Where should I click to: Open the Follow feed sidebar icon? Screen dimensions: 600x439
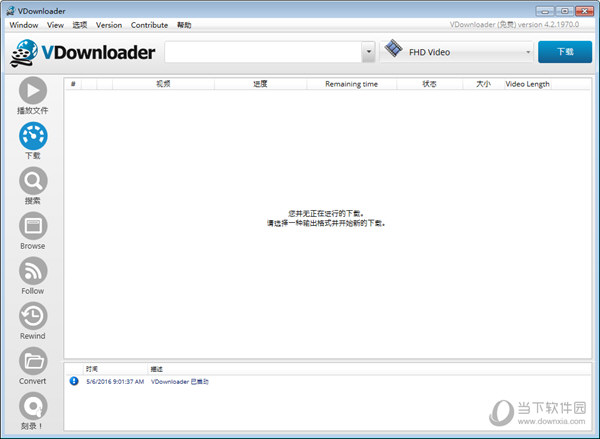33,271
